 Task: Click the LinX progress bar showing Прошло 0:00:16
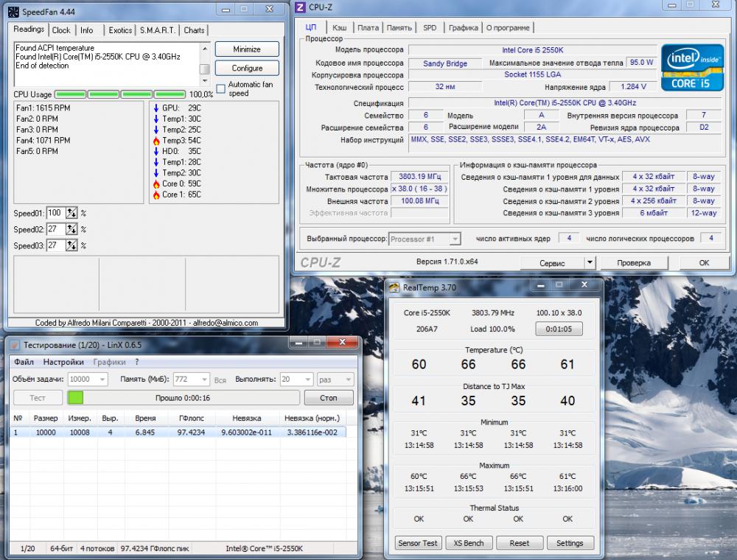(184, 398)
